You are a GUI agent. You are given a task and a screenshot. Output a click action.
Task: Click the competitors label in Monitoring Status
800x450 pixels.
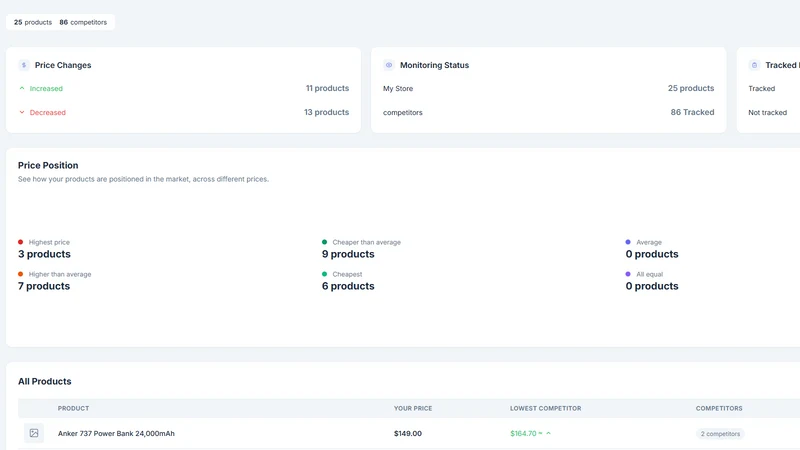coord(403,112)
